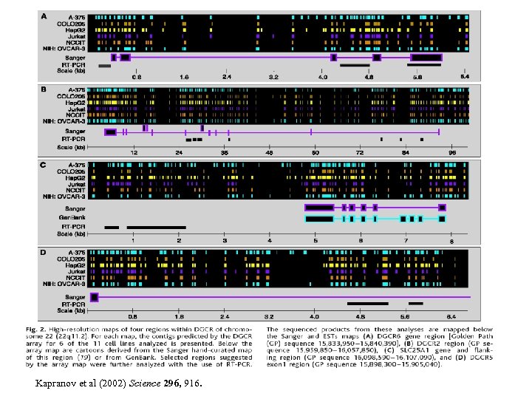The width and height of the screenshot is (532, 399).
Task: Click the 24 scale value in panel B
Action: coord(179,153)
